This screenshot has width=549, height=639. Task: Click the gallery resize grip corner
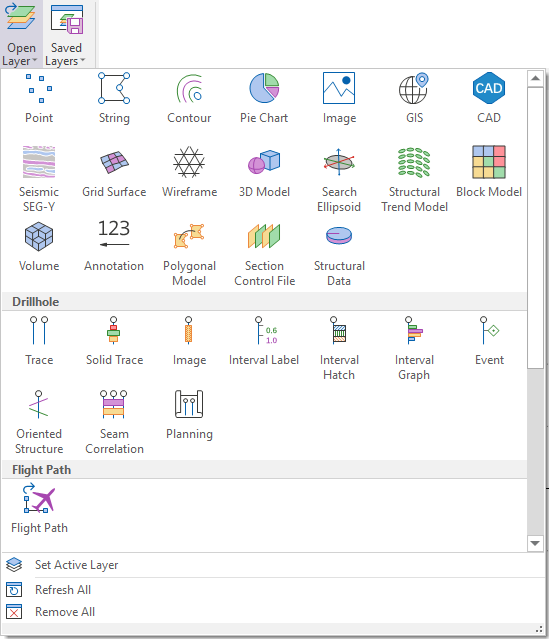pyautogui.click(x=539, y=629)
